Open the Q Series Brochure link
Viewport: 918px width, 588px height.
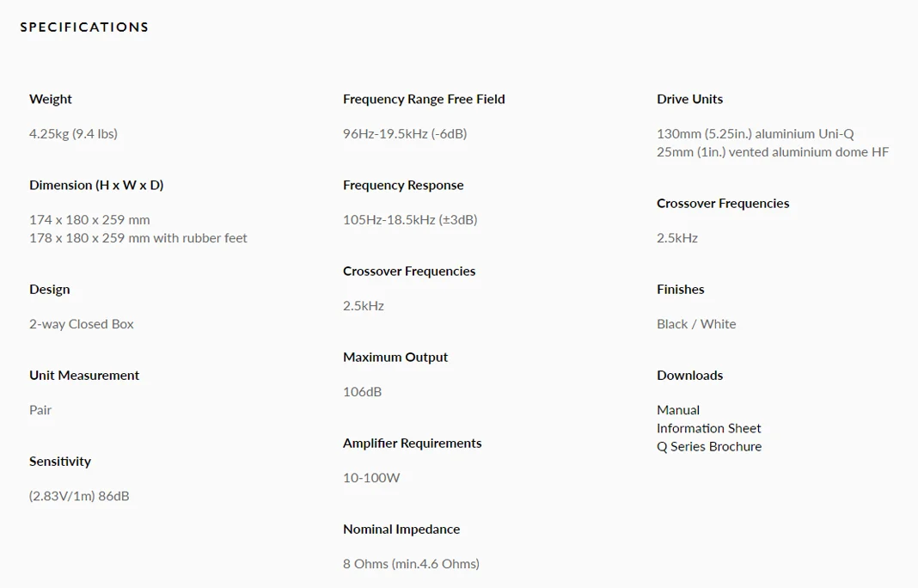(709, 446)
